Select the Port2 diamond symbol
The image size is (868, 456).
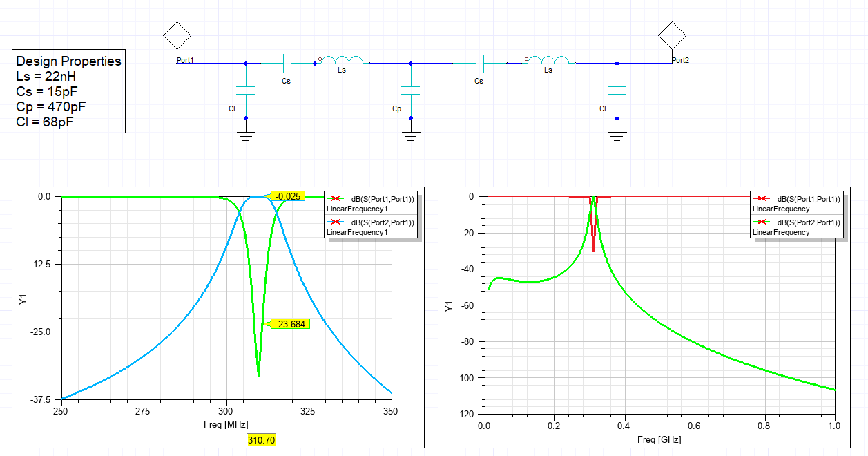672,35
